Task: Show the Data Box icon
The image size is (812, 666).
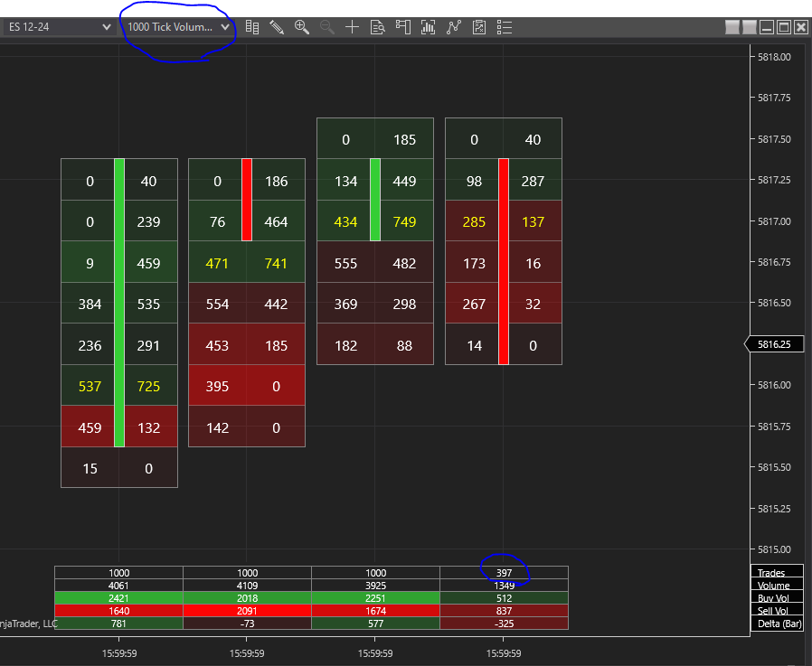Action: (x=378, y=27)
